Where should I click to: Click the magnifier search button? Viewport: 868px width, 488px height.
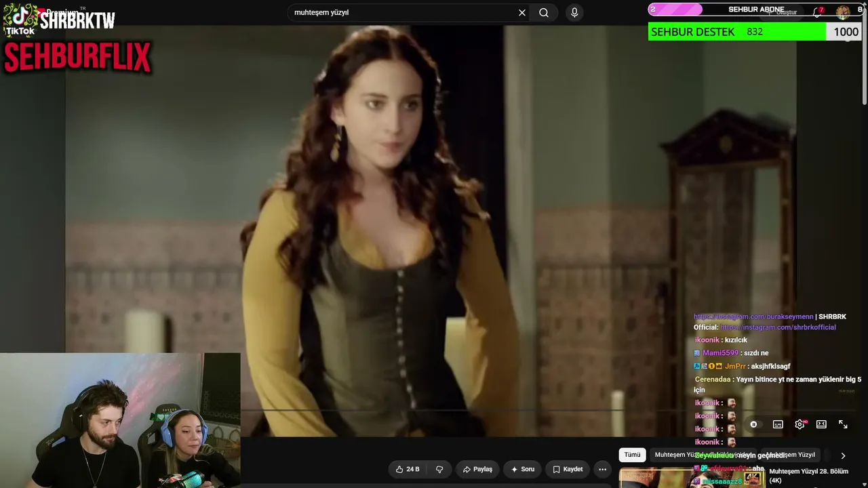[544, 12]
